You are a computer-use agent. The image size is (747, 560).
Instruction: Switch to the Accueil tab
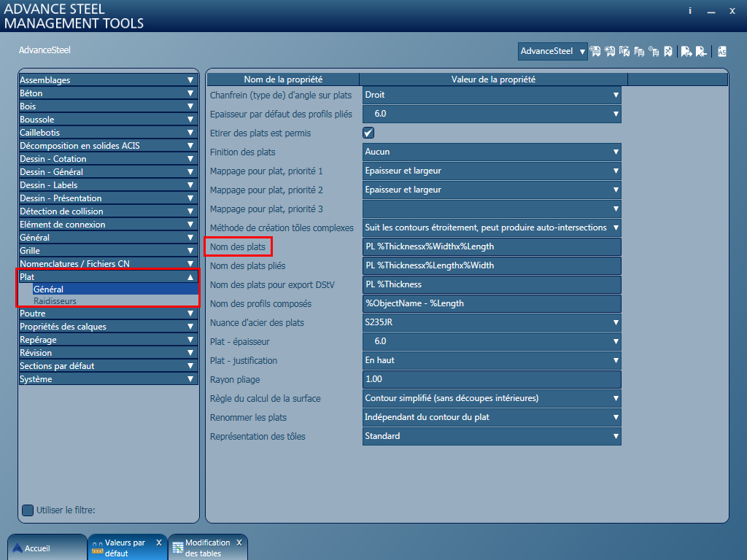[47, 548]
